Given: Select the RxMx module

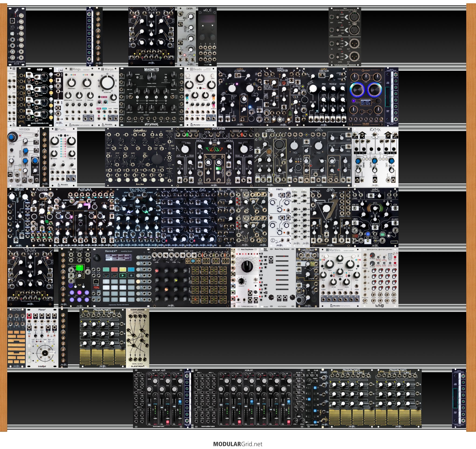Looking at the screenshot, I should [375, 157].
